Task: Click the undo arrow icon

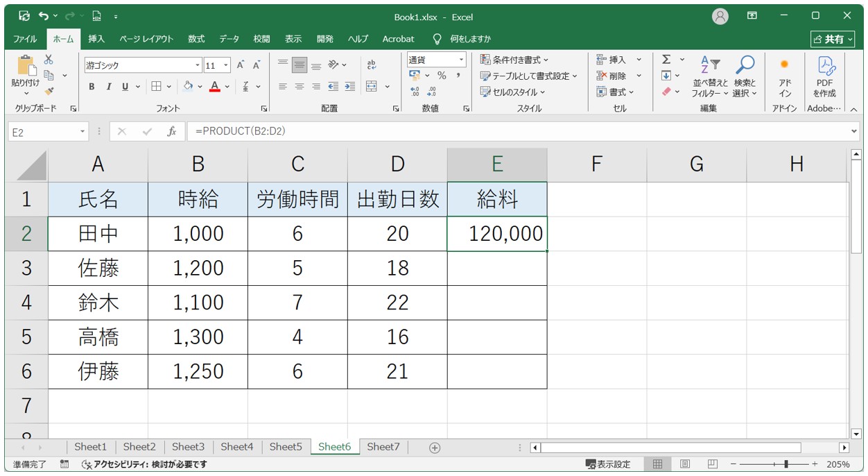Action: [44, 15]
